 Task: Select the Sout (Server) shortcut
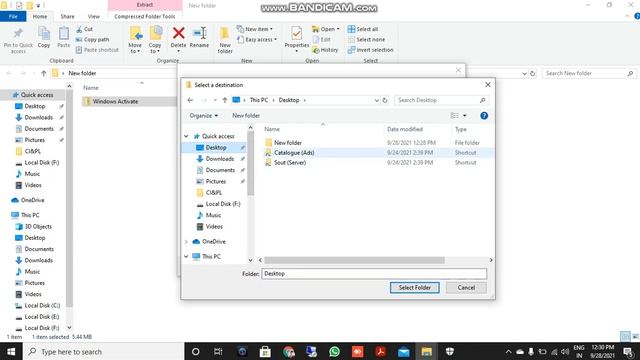[x=290, y=163]
